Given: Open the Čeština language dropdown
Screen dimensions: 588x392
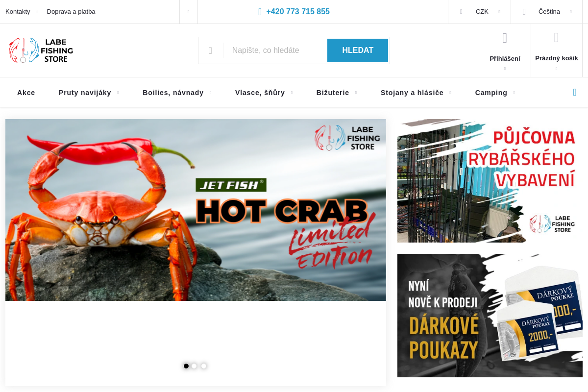Looking at the screenshot, I should 547,12.
